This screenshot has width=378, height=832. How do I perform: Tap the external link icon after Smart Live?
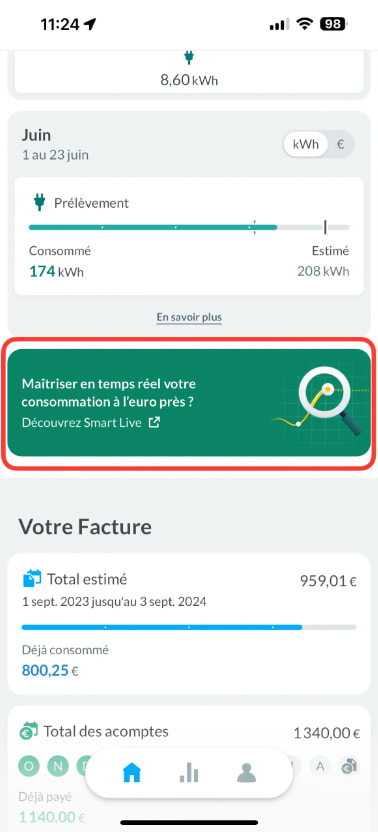[x=154, y=423]
